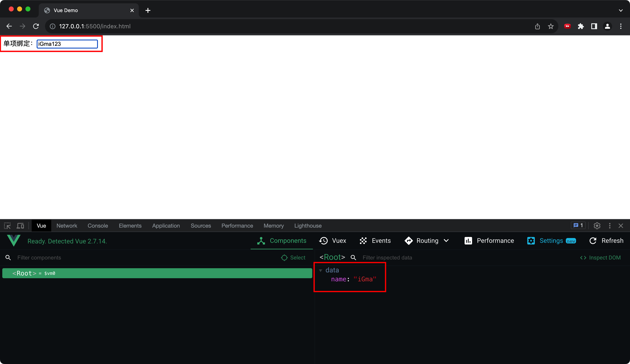630x364 pixels.
Task: Open the devtools issues message counter
Action: (x=578, y=226)
